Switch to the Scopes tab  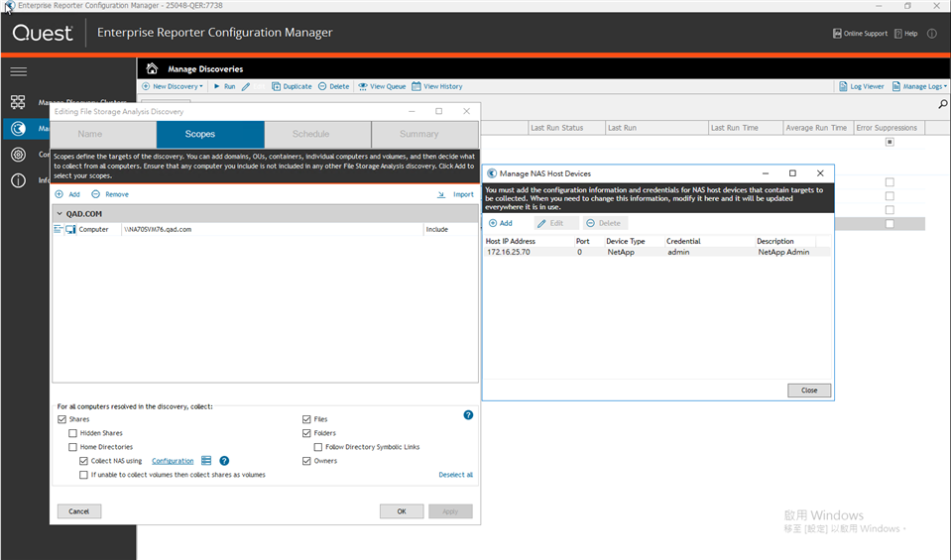[210, 134]
